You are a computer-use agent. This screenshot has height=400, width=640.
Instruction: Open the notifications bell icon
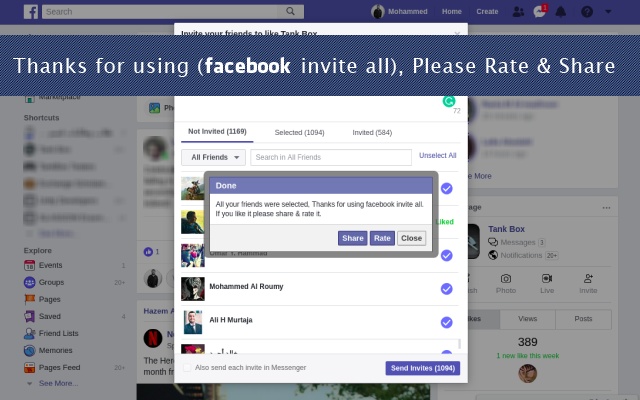pyautogui.click(x=561, y=12)
